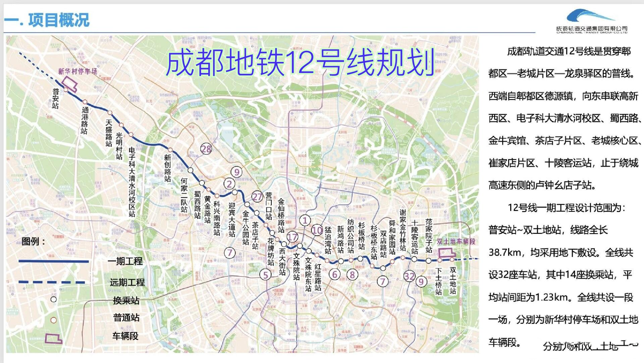Click the 谢家金竹林站 station label
The width and height of the screenshot is (644, 363).
(403, 230)
